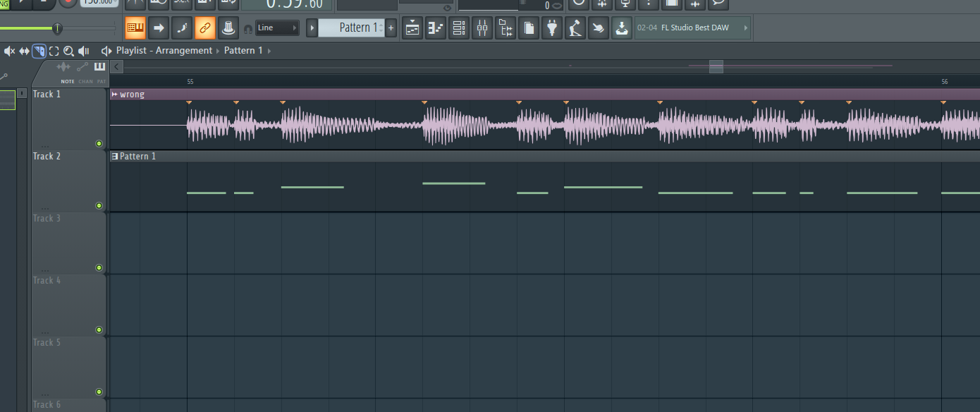Click the audio waveform in Track 1
This screenshot has height=412, width=980.
[x=545, y=126]
